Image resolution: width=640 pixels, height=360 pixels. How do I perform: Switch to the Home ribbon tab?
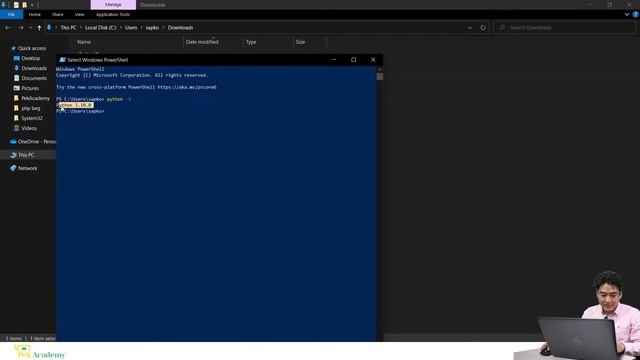35,14
